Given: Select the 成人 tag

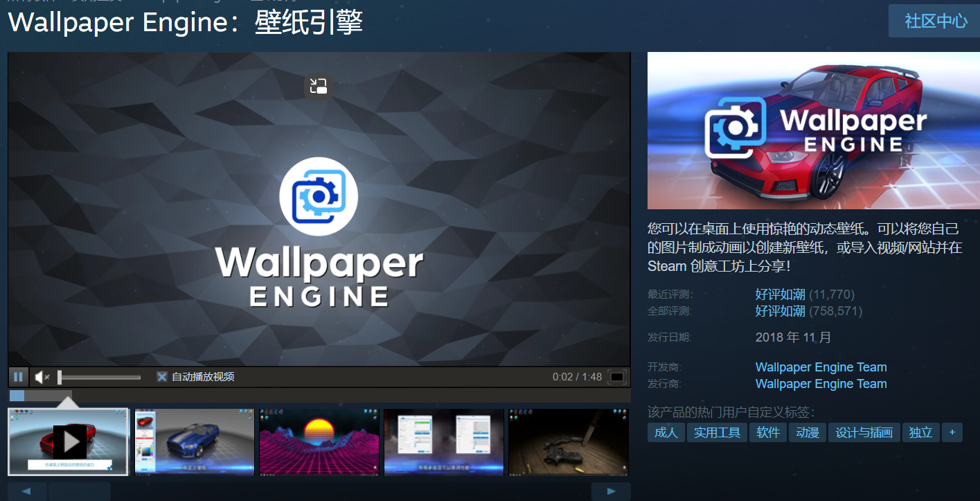Looking at the screenshot, I should coord(666,432).
